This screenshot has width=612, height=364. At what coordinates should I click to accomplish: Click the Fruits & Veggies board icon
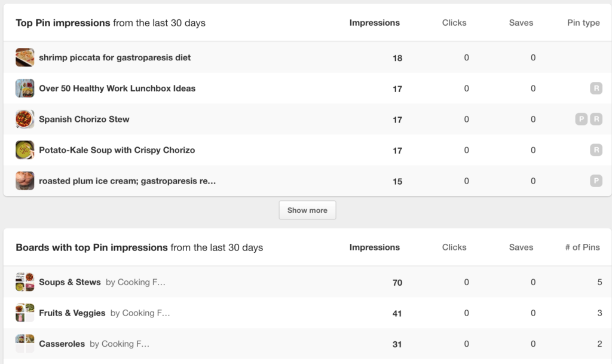(x=25, y=313)
